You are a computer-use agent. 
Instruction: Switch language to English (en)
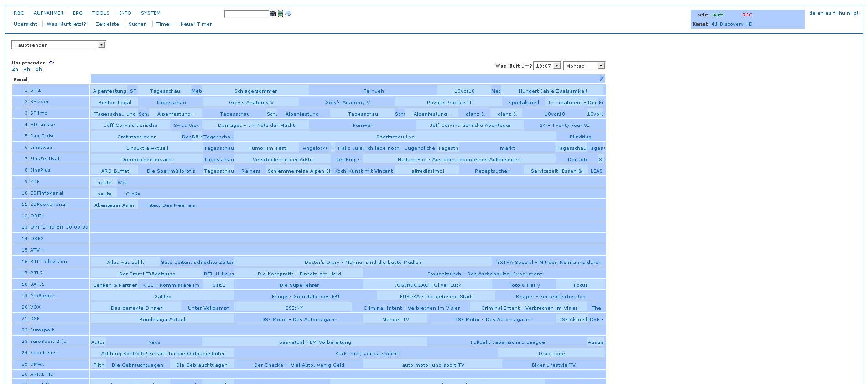coord(820,13)
